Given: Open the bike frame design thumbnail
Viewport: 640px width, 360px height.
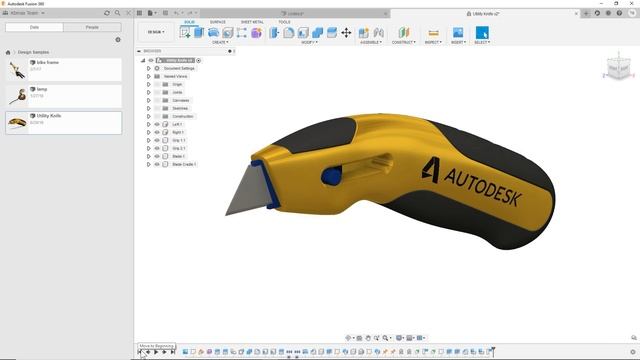Looking at the screenshot, I should pos(18,69).
